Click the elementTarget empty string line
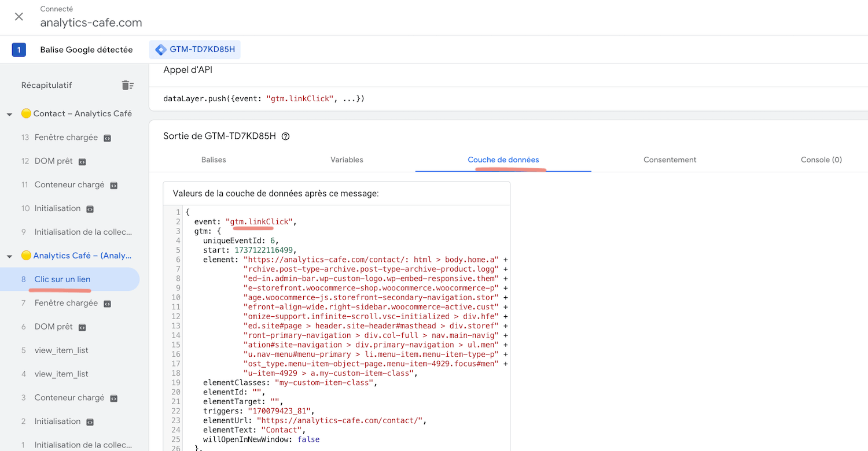 242,401
